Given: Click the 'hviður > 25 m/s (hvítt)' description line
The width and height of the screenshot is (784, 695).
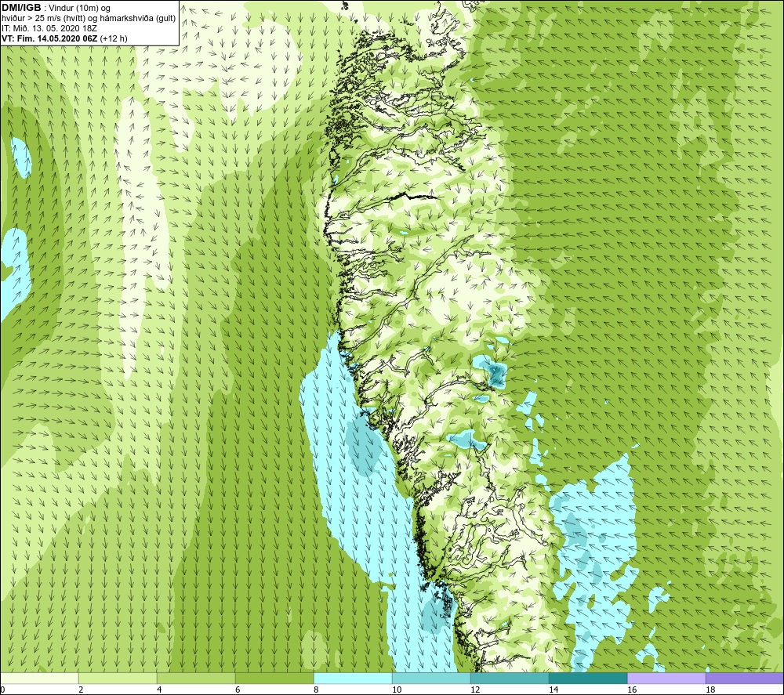Looking at the screenshot, I should 89,18.
